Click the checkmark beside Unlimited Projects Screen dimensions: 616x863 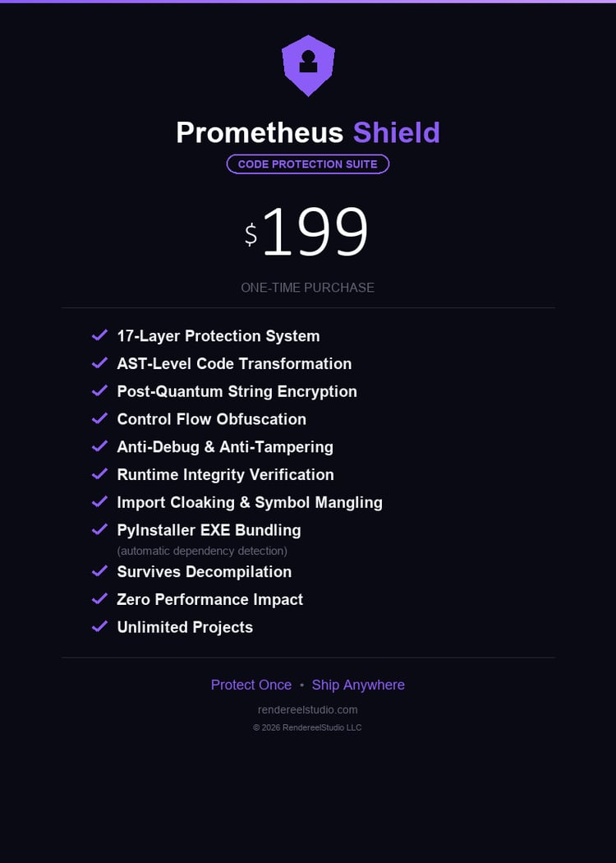(100, 627)
